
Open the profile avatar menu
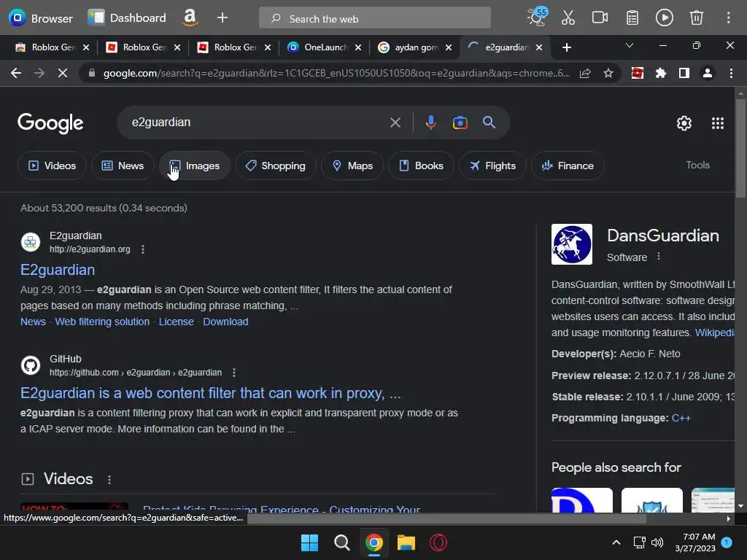(x=708, y=74)
